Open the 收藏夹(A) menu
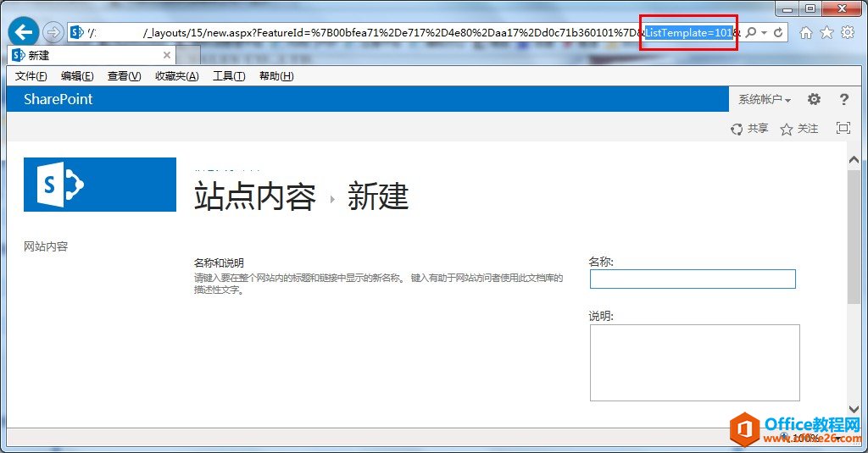Image resolution: width=868 pixels, height=453 pixels. [x=177, y=76]
